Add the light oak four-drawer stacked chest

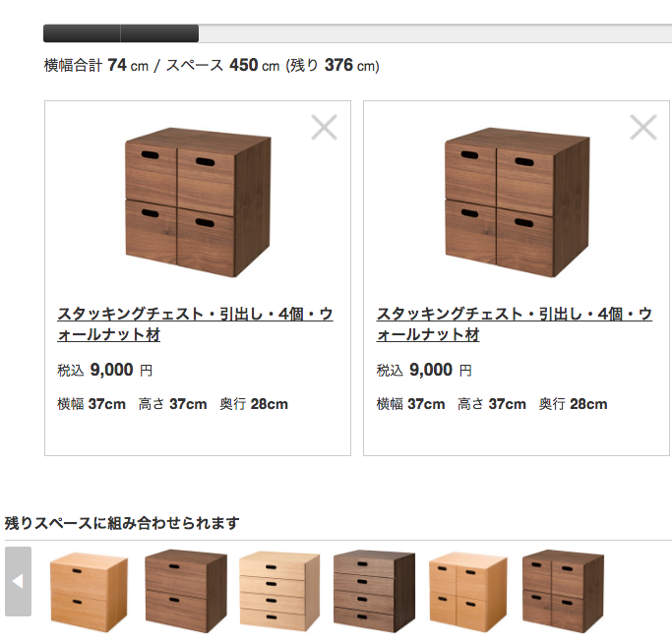click(279, 591)
